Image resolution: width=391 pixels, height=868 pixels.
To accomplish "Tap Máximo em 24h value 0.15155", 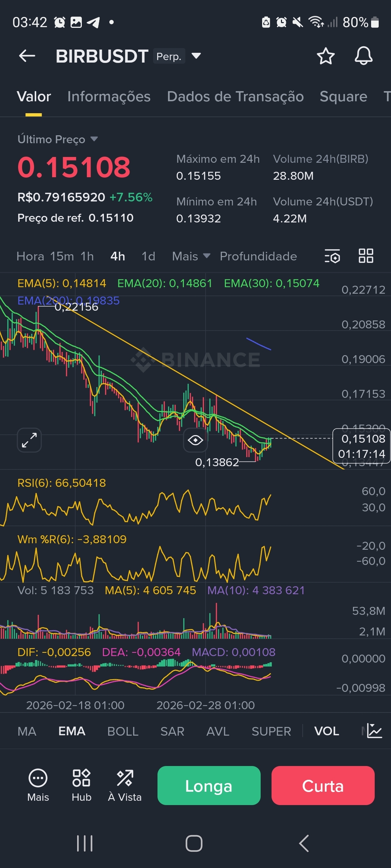I will tap(198, 176).
